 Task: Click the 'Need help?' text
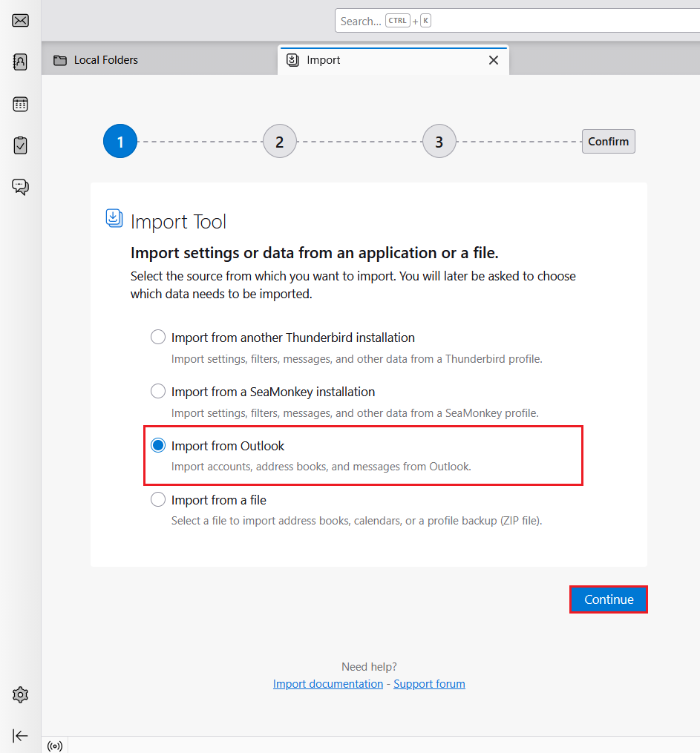(369, 666)
